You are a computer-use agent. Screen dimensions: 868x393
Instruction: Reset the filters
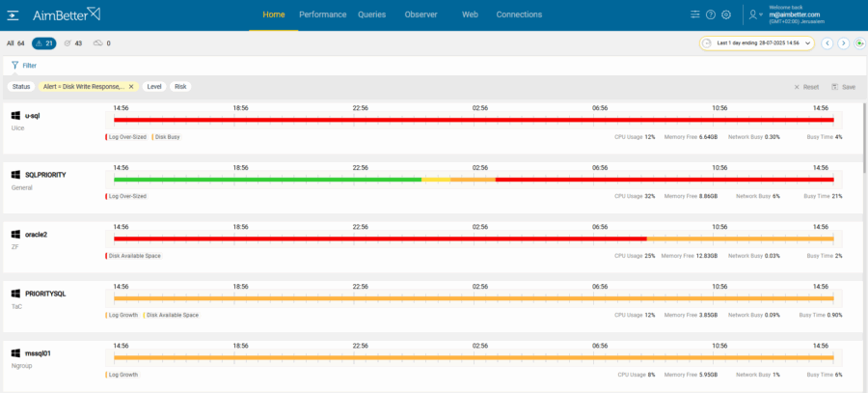pyautogui.click(x=806, y=87)
